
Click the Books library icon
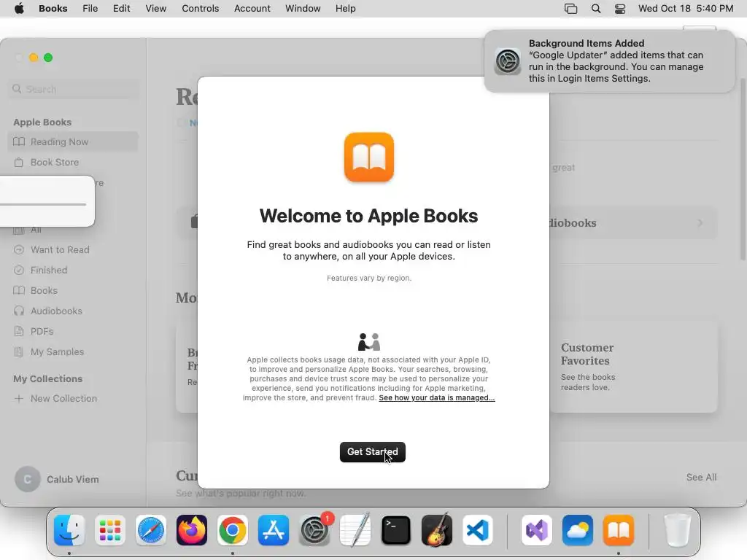pos(19,290)
